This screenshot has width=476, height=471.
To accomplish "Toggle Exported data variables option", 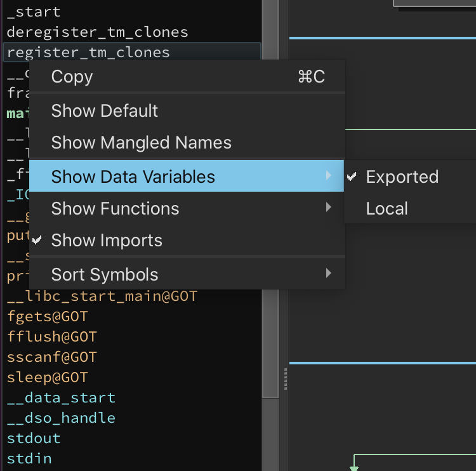I will coord(410,176).
